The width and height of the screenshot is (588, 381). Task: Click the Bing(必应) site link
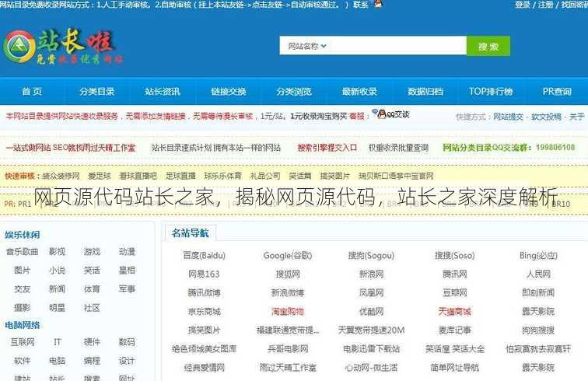tap(538, 256)
